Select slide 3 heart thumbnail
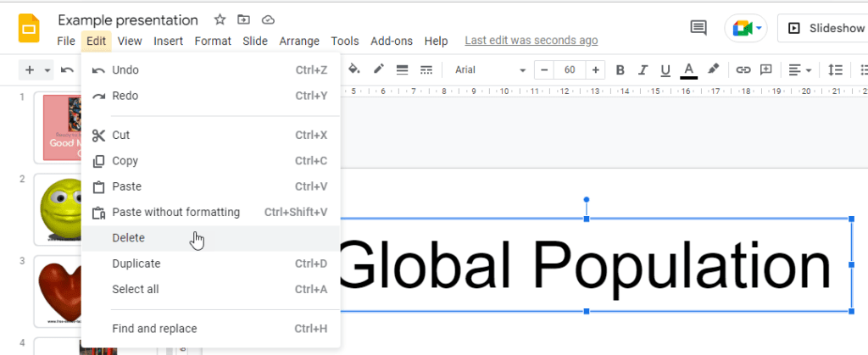Screen dimensions: 868x355 (58, 291)
